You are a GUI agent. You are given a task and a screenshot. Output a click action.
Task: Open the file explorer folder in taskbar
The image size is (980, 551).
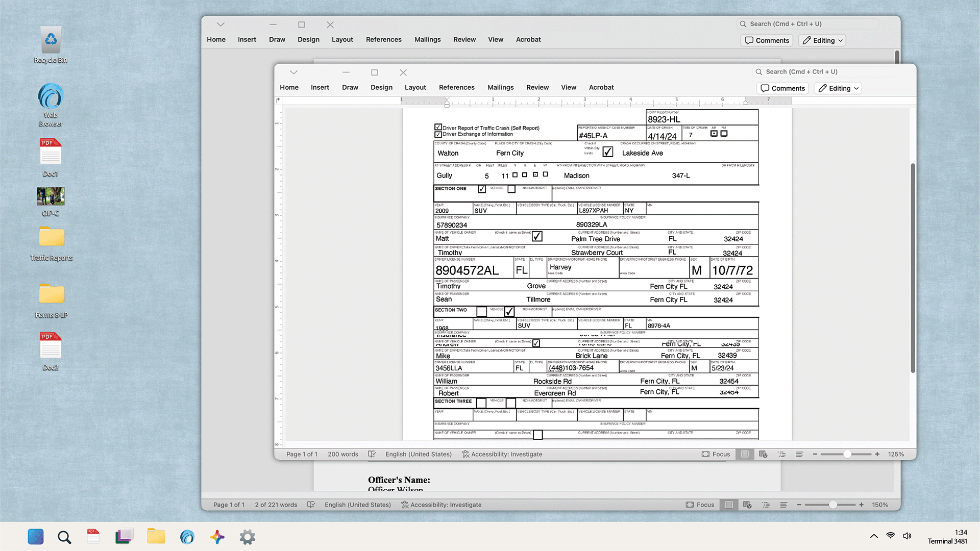[156, 537]
